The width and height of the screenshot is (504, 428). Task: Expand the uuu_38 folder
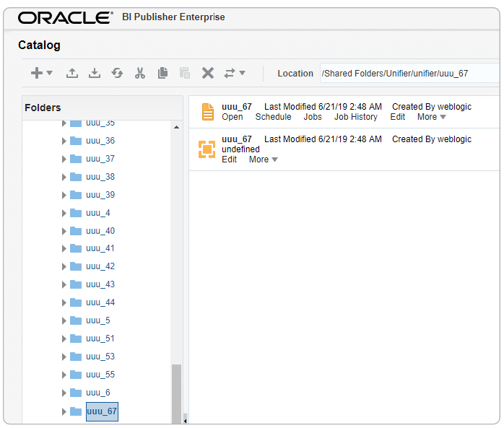64,177
